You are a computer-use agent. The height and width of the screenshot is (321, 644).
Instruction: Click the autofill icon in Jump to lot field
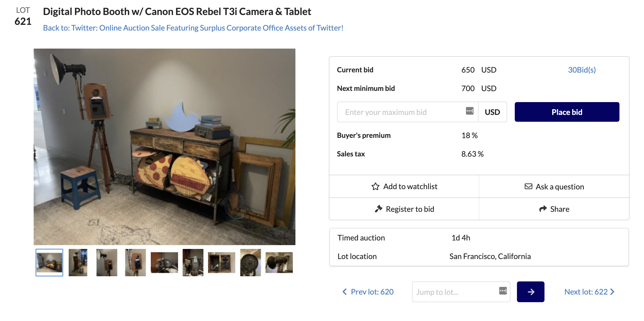pos(503,291)
